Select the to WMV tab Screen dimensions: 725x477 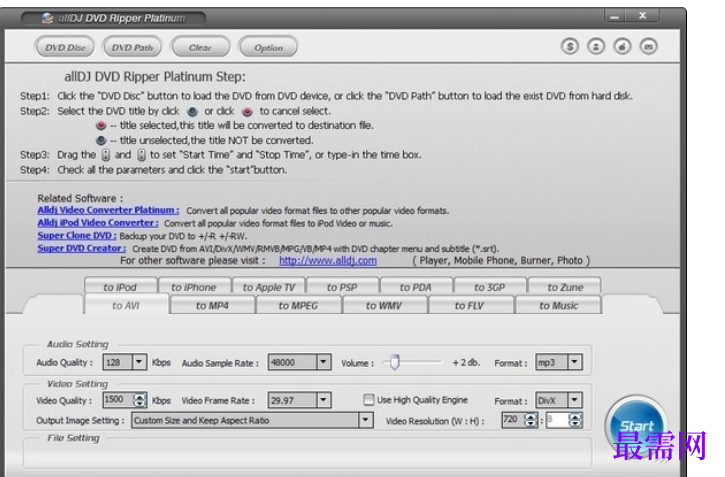(x=384, y=305)
